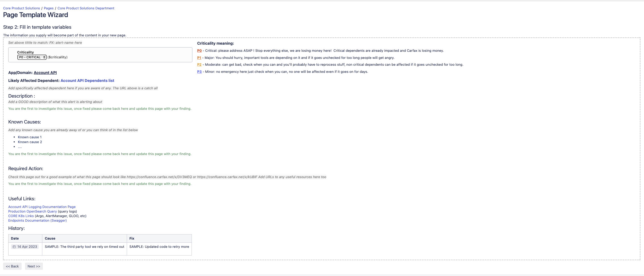The height and width of the screenshot is (276, 644).
Task: Click the Criticality meaning: heading
Action: tap(215, 44)
